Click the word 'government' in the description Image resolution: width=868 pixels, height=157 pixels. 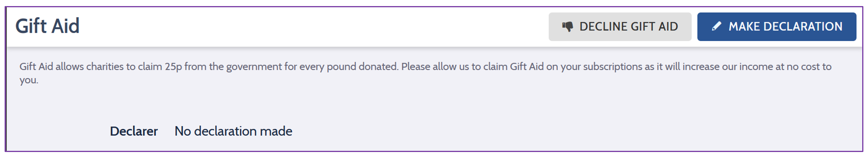pyautogui.click(x=254, y=67)
